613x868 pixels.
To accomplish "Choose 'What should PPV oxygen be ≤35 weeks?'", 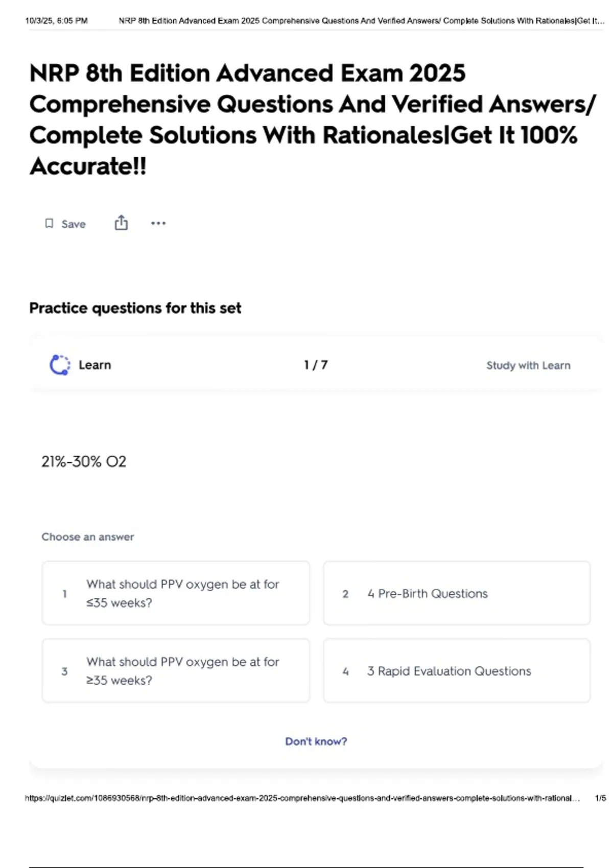I will click(x=176, y=593).
